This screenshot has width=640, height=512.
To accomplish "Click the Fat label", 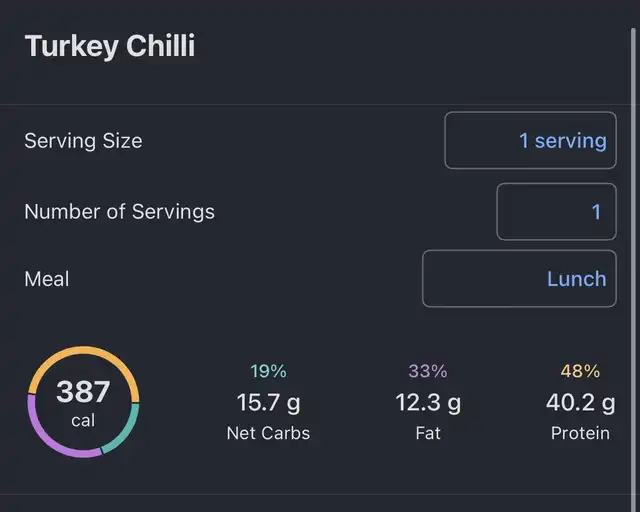I will pyautogui.click(x=428, y=433).
